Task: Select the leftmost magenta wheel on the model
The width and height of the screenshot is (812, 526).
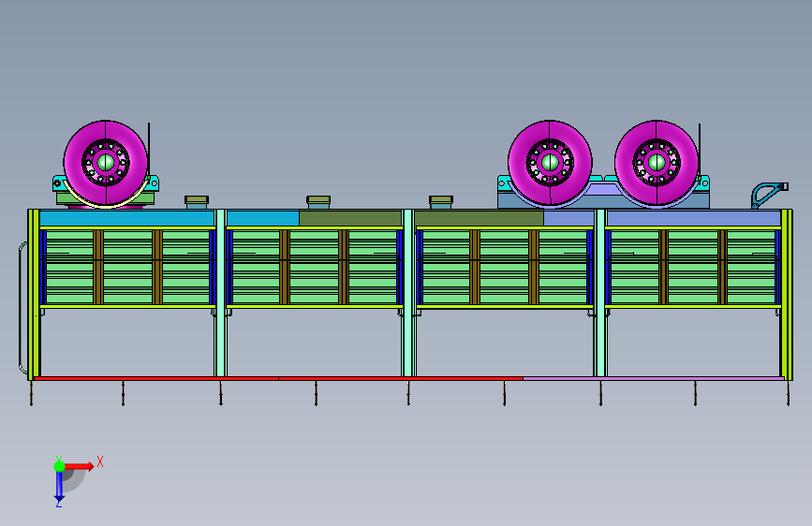Action: [106, 163]
